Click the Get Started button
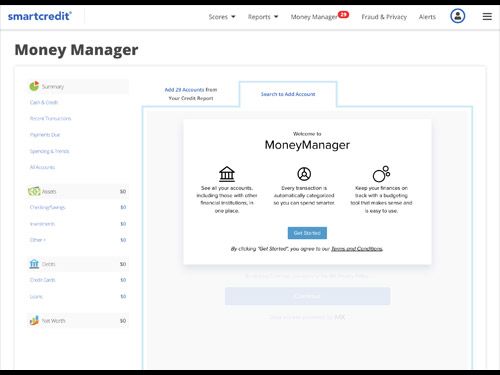Viewport: 500px width, 375px height. tap(307, 233)
